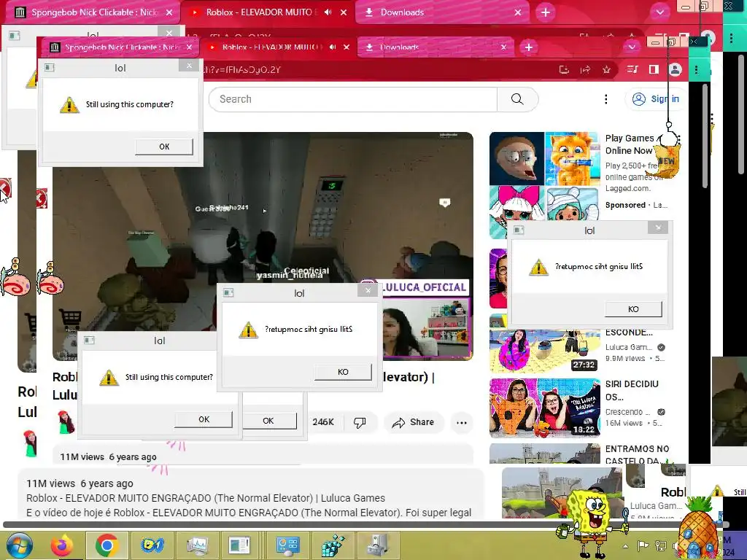Click the Action Center flag in system tray

[643, 545]
